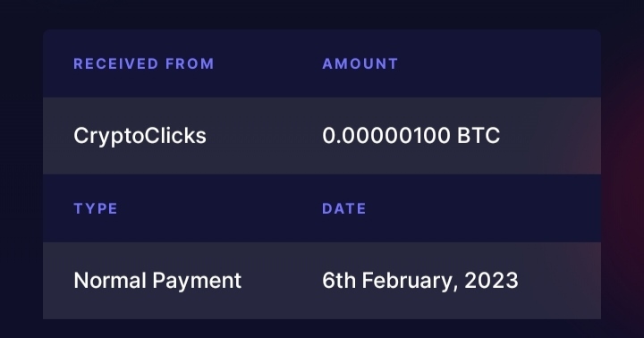The image size is (644, 338).
Task: Click empty area right of 2023 date
Action: pyautogui.click(x=559, y=281)
